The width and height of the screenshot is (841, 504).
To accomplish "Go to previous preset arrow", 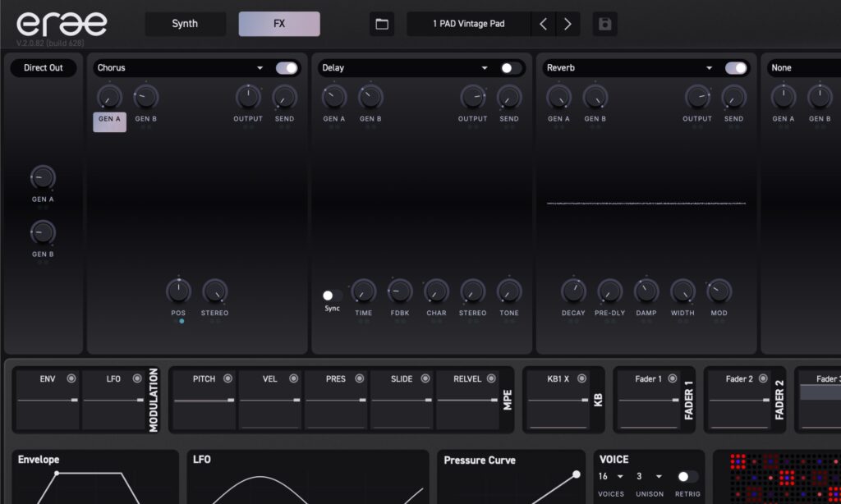I will point(544,24).
